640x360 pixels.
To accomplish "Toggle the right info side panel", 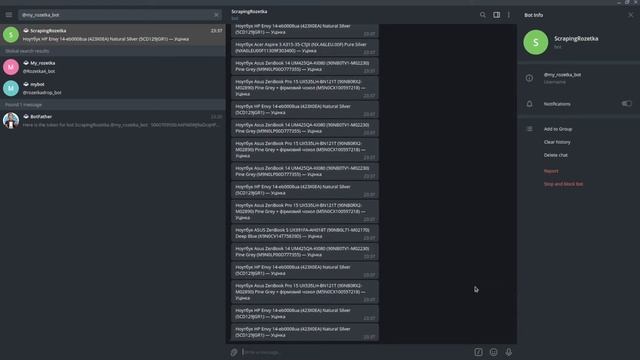I will pos(496,15).
